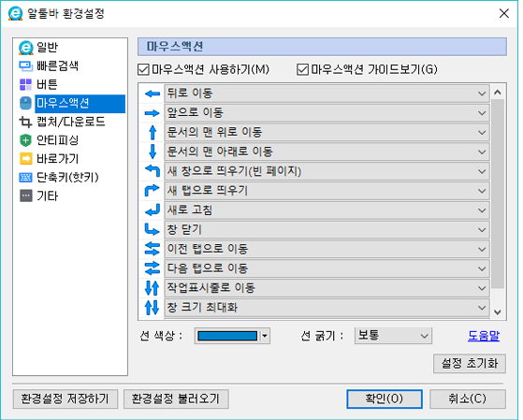
Task: Click the gesture icon beside 창 닫기
Action: [x=153, y=229]
